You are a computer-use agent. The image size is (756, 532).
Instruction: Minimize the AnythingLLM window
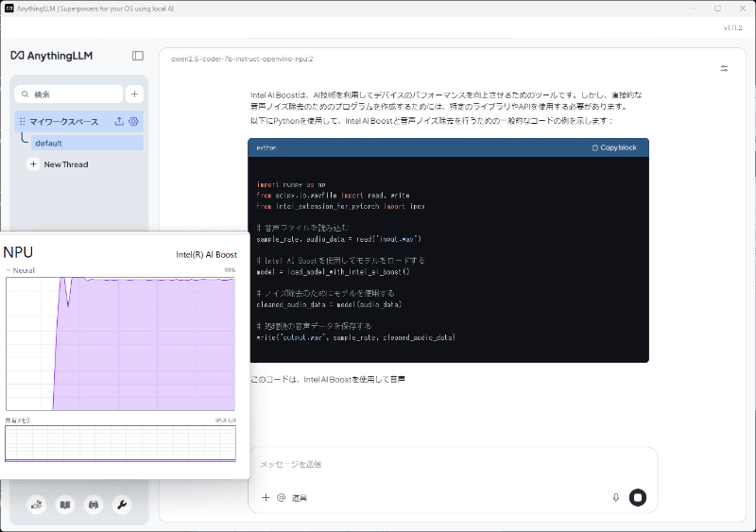[x=693, y=9]
